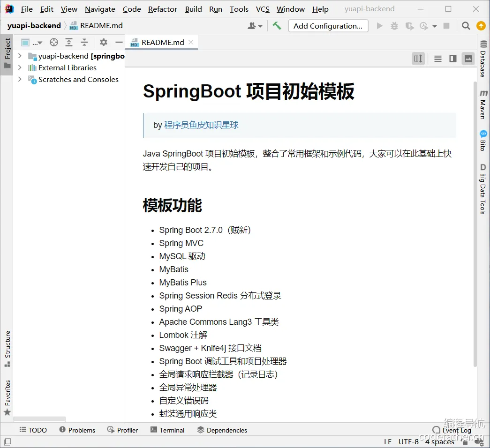490x448 pixels.
Task: Switch to Preview only view
Action: pyautogui.click(x=468, y=59)
